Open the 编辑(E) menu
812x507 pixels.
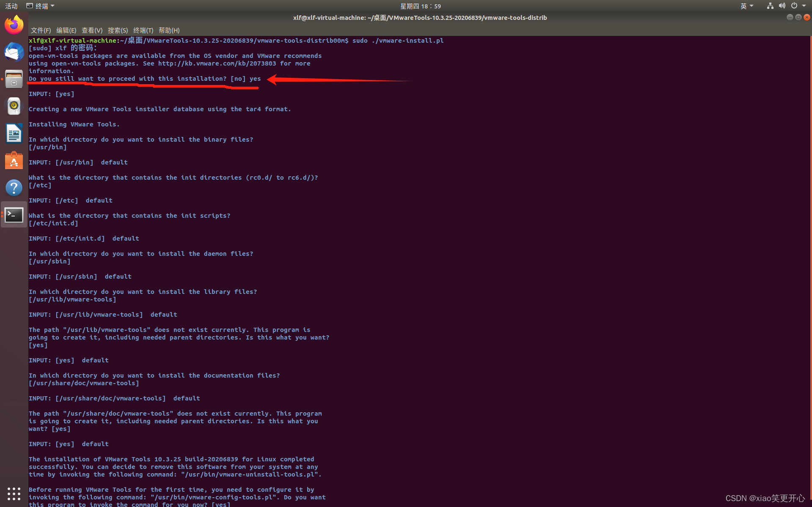(x=66, y=30)
